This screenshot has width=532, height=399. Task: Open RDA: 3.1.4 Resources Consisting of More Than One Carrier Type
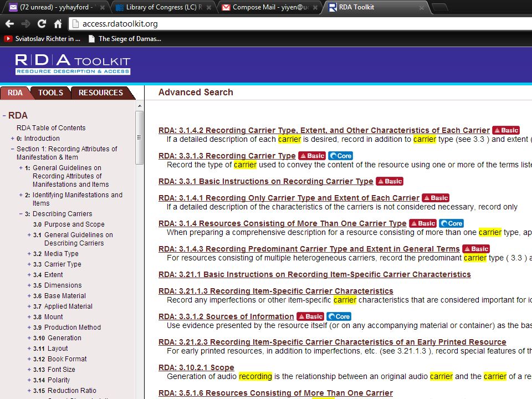tap(282, 223)
